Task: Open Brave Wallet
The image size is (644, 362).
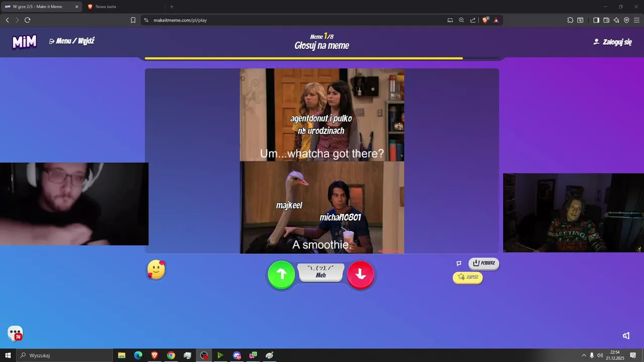Action: tap(606, 20)
